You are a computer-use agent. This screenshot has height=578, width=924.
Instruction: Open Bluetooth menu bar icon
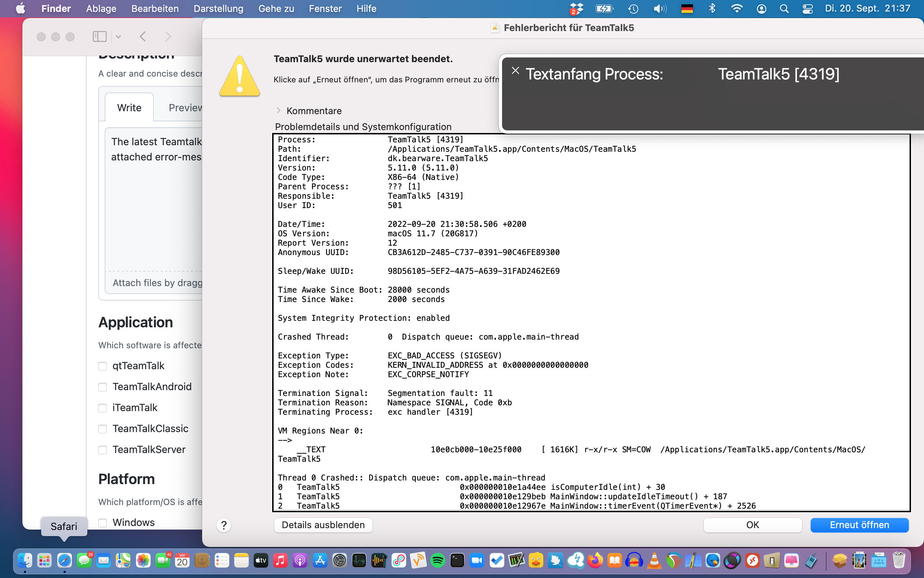(712, 8)
